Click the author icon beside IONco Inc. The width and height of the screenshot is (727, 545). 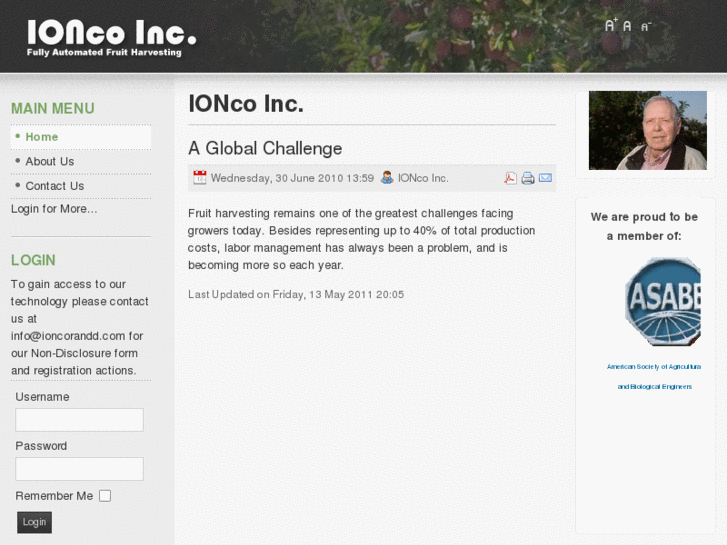tap(387, 178)
